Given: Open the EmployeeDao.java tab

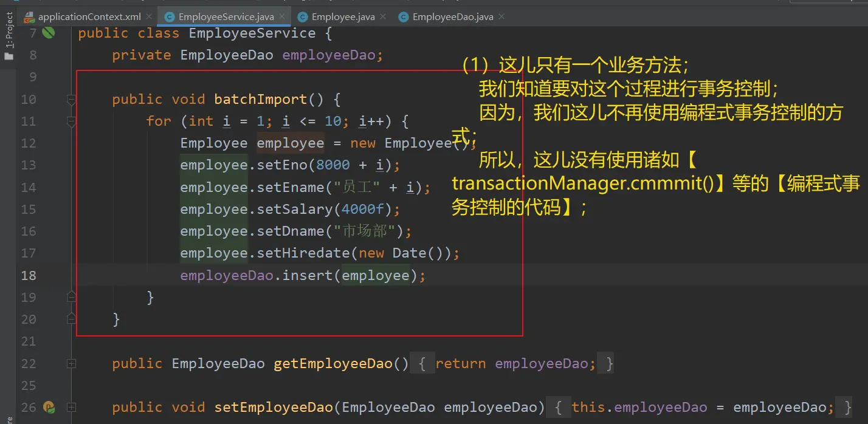Looking at the screenshot, I should (x=453, y=17).
